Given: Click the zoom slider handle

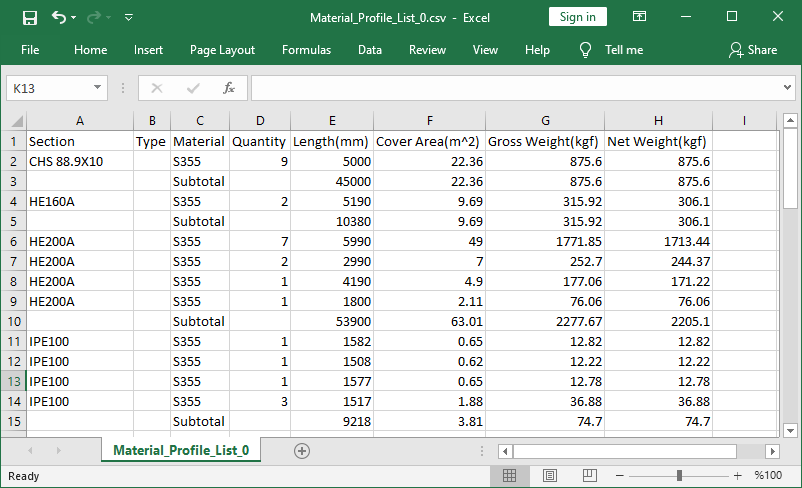Looking at the screenshot, I should click(679, 475).
